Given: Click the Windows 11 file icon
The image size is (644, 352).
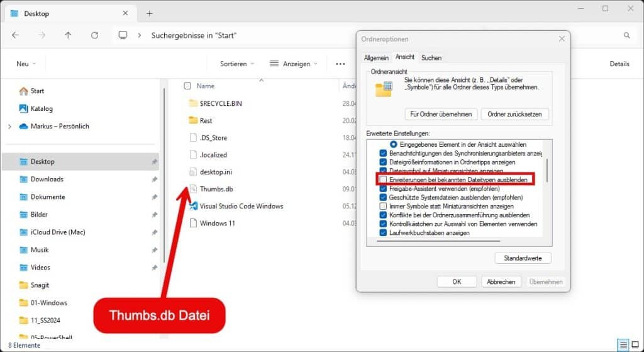Looking at the screenshot, I should (193, 224).
